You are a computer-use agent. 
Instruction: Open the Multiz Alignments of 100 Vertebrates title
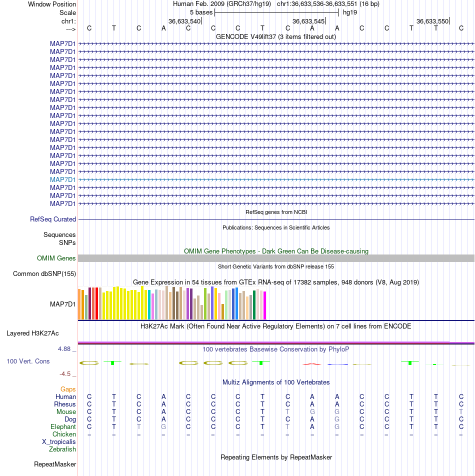(x=276, y=382)
